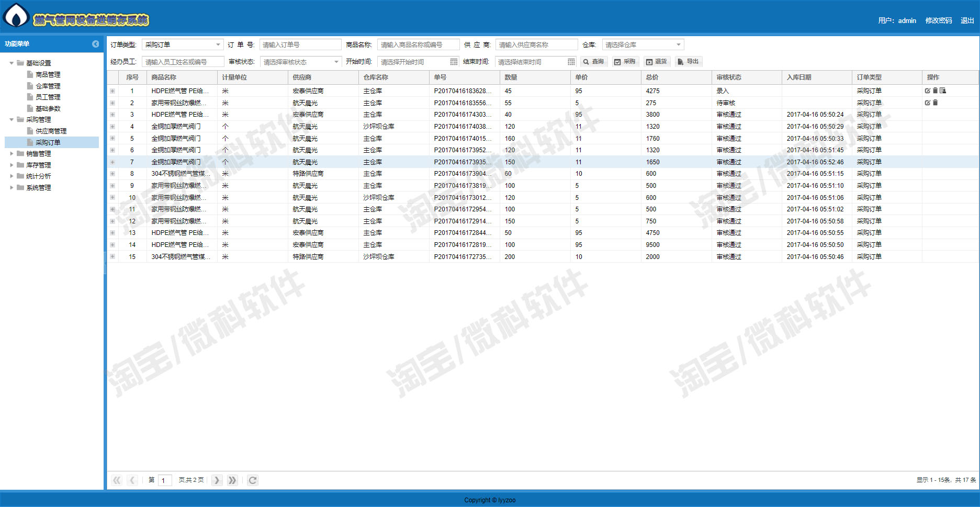Viewport: 980px width, 507px height.
Task: Focus the 经办员工 input field
Action: 183,62
